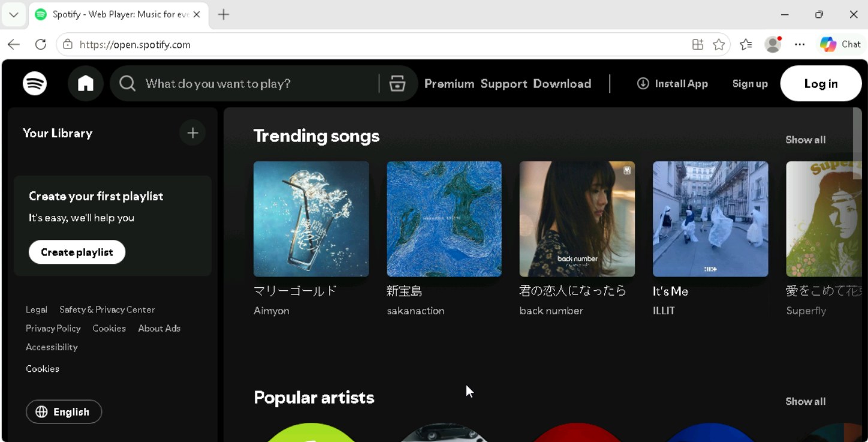The width and height of the screenshot is (868, 442).
Task: Go back with browser back arrow
Action: click(13, 44)
